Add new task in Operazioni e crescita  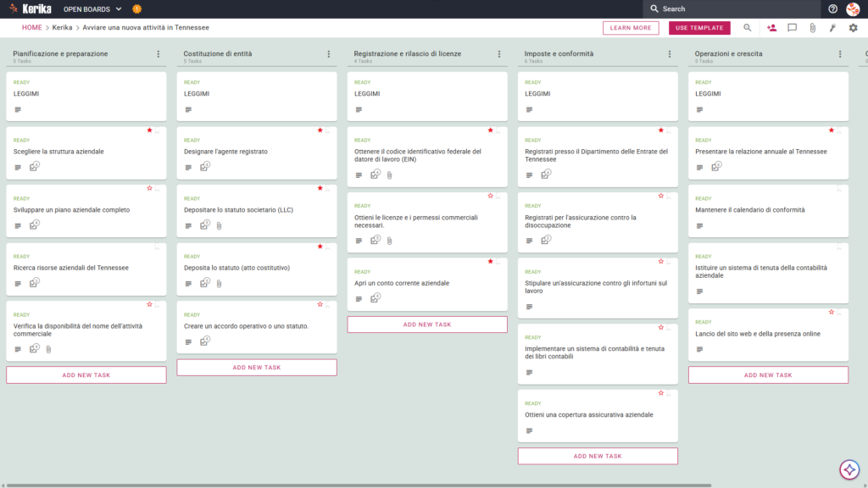click(768, 375)
